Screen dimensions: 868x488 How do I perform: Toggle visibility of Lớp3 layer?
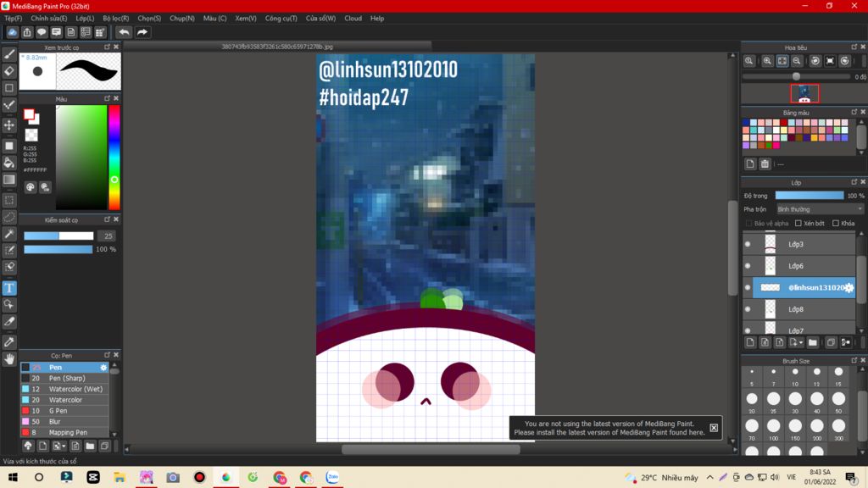[x=748, y=244]
